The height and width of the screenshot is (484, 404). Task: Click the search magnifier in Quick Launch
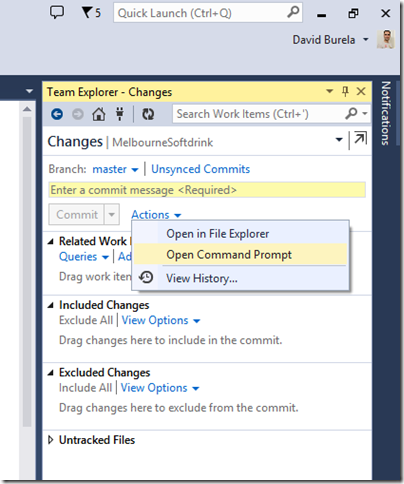[x=293, y=12]
